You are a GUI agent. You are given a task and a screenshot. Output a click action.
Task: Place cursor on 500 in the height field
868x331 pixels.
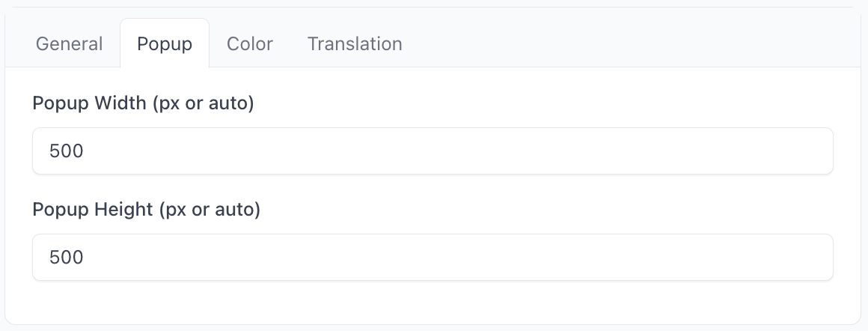point(66,258)
